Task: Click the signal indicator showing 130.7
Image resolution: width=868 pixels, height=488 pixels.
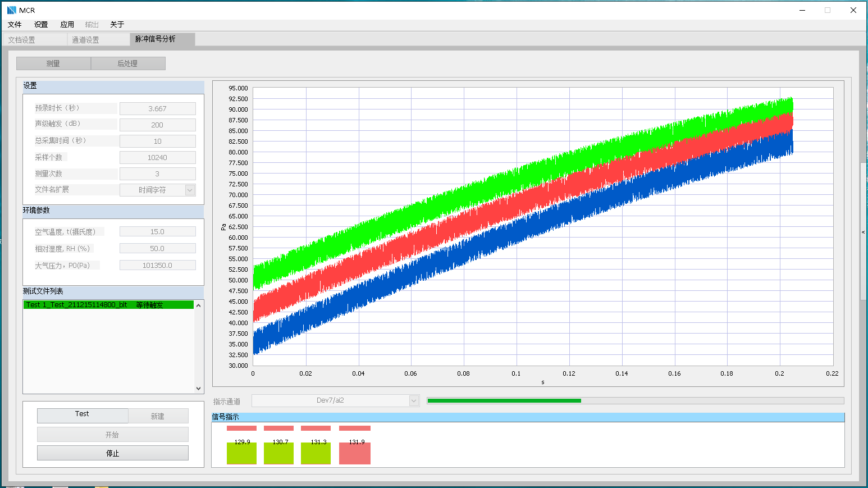Action: point(278,453)
